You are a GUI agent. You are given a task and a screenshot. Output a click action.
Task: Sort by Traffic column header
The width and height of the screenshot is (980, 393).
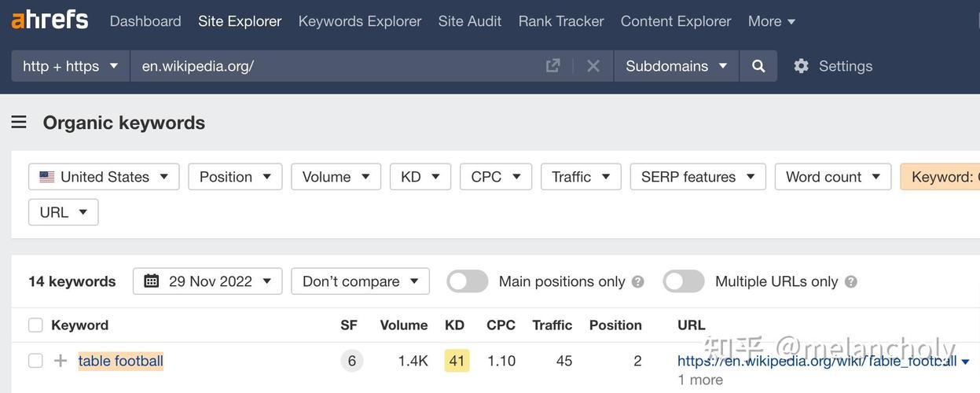pyautogui.click(x=552, y=325)
